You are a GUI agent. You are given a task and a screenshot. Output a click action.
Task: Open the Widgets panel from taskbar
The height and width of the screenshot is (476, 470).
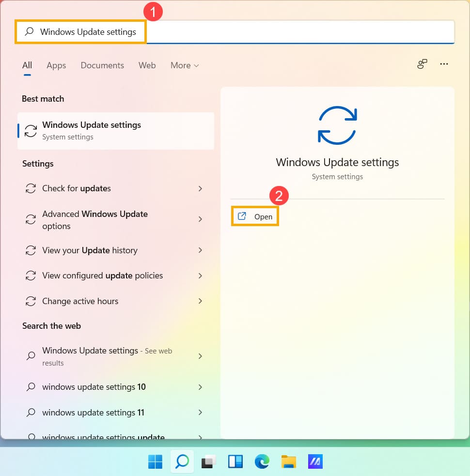[x=235, y=462]
